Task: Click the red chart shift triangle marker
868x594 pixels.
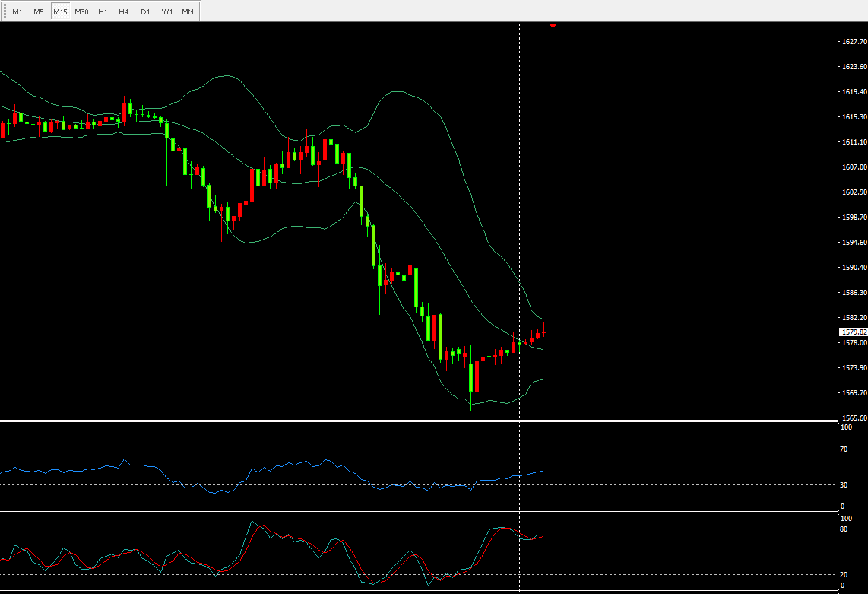Action: (553, 26)
